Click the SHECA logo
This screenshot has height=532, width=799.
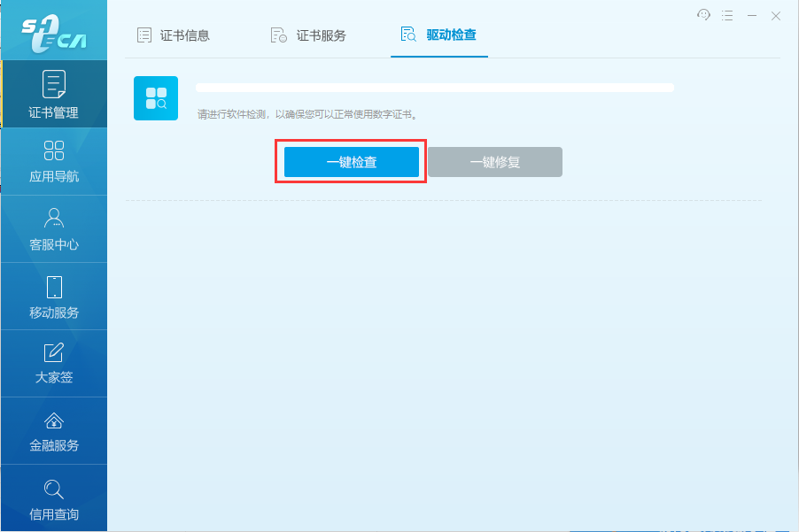53,31
